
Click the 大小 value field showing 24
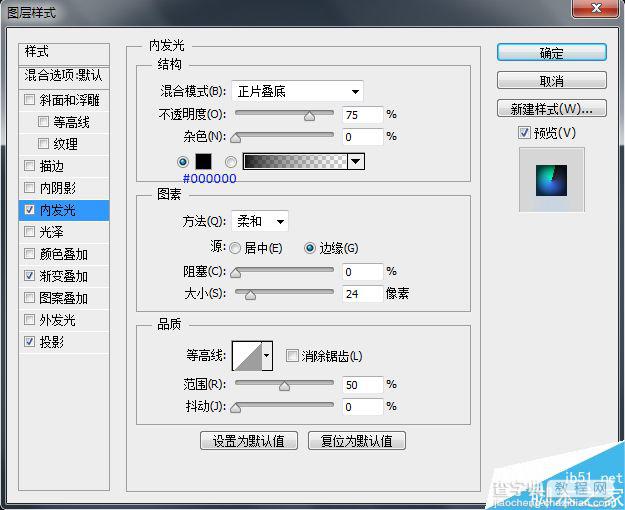click(x=362, y=294)
